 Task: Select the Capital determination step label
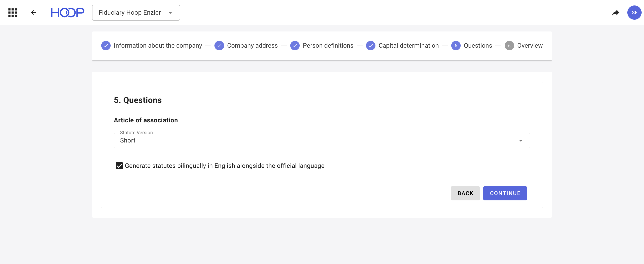408,46
